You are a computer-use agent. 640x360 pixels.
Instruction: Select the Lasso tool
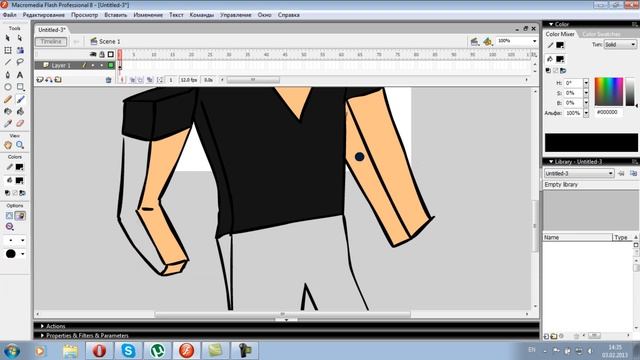tap(20, 62)
